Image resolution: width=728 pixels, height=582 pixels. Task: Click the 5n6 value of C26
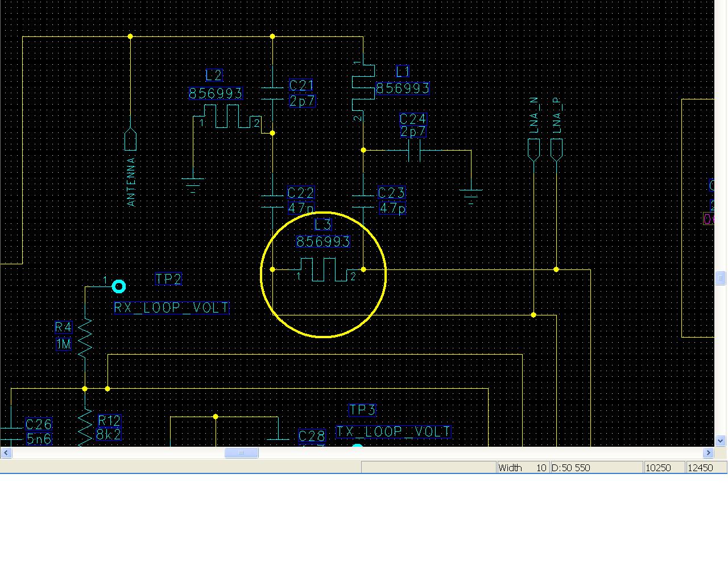click(39, 439)
